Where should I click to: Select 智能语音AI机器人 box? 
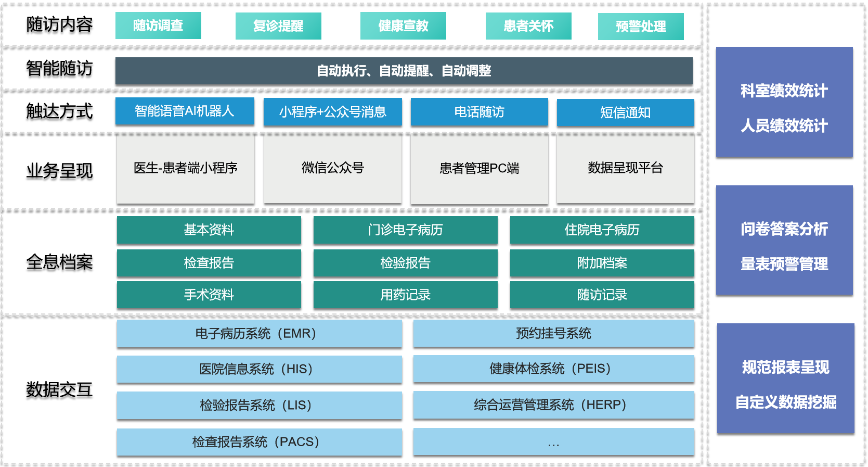click(185, 111)
